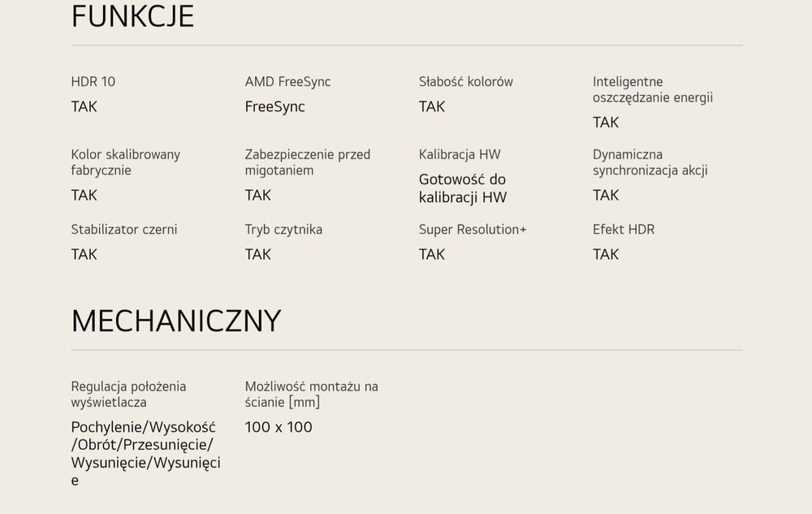Select Możliwość montażu na ścianie label
This screenshot has width=812, height=514.
(311, 394)
